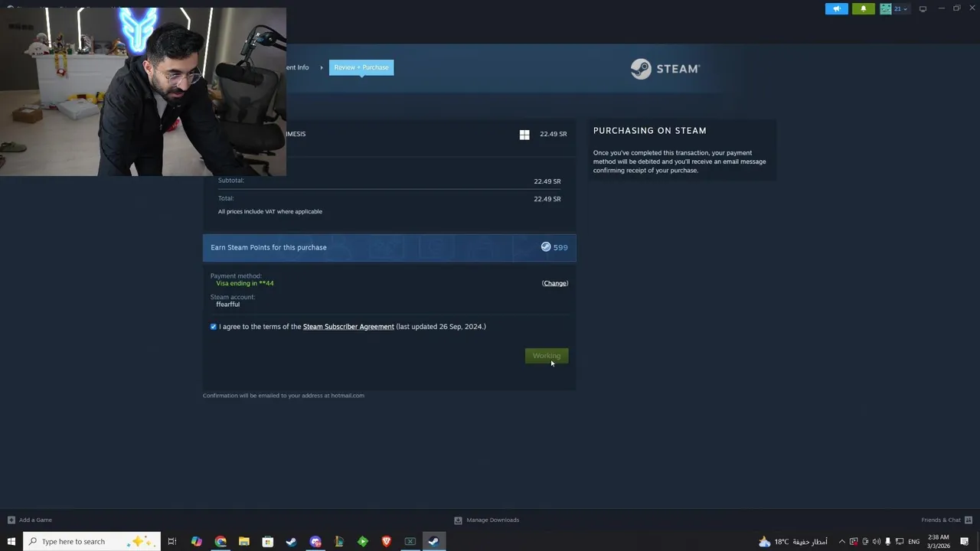
Task: Open Friends & Chat text
Action: pos(941,520)
